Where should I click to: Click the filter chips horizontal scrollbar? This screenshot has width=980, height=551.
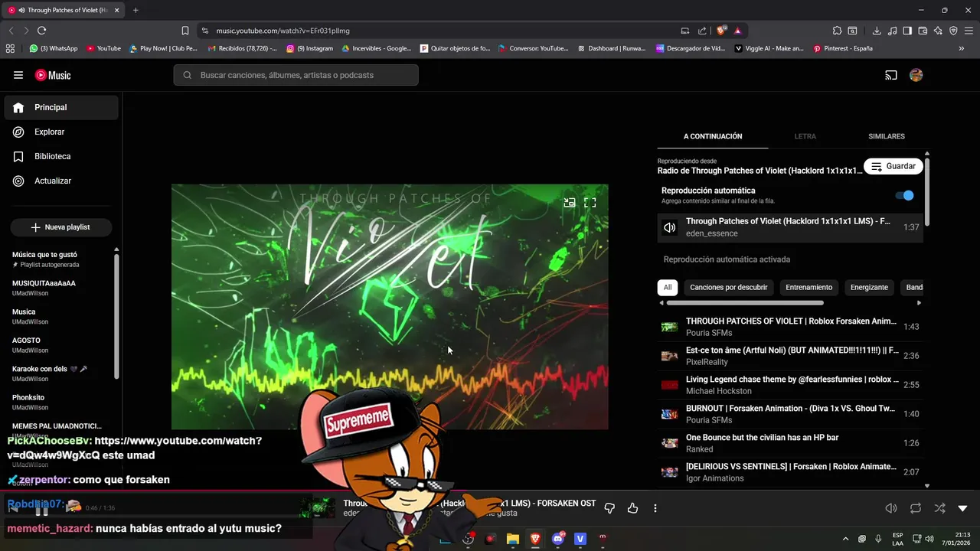click(x=744, y=303)
